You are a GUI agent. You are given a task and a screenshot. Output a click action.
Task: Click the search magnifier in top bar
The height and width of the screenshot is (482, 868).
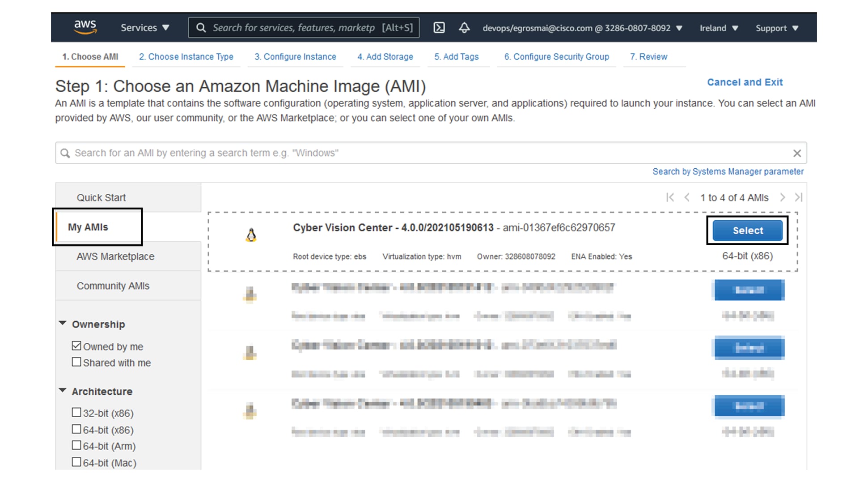[x=201, y=28]
